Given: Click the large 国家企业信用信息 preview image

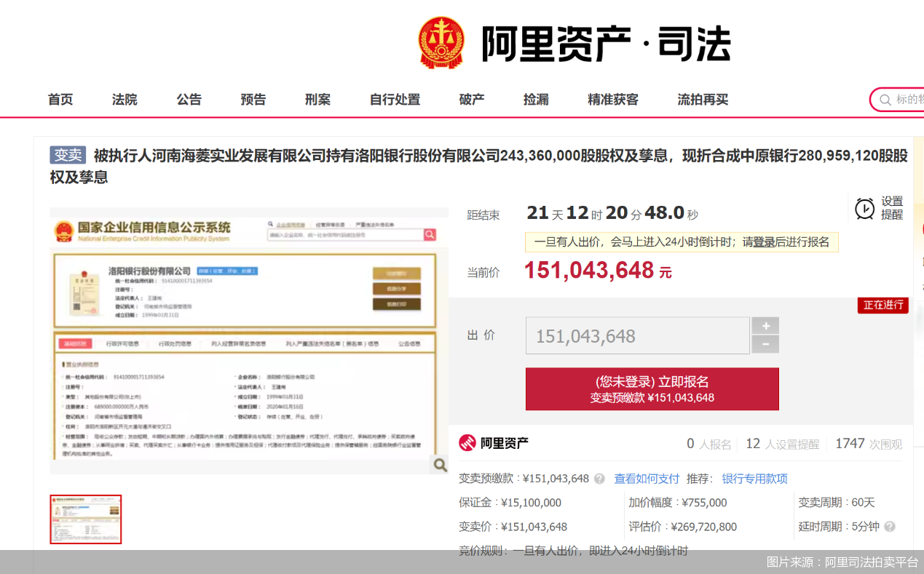Looking at the screenshot, I should coord(249,340).
